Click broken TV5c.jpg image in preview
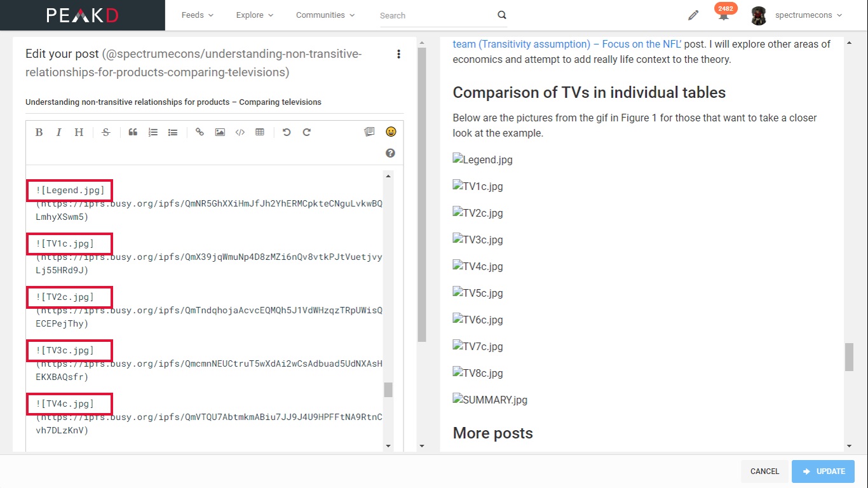This screenshot has height=488, width=868. coord(478,293)
